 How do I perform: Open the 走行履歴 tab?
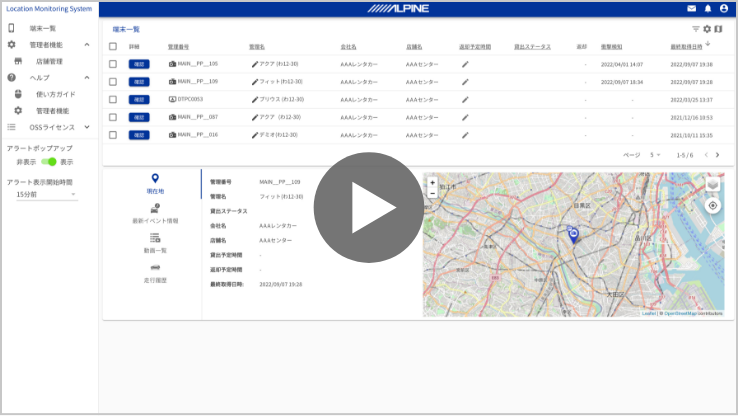155,273
